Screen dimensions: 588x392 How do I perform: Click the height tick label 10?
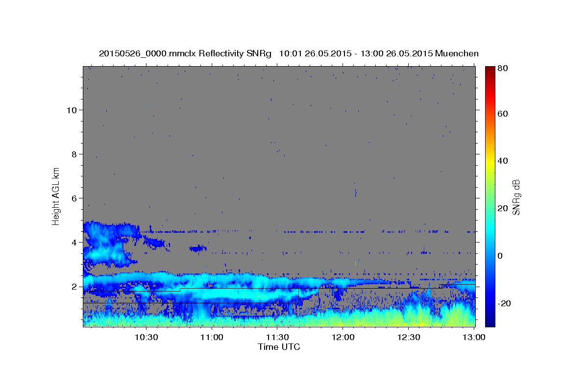[x=72, y=110]
